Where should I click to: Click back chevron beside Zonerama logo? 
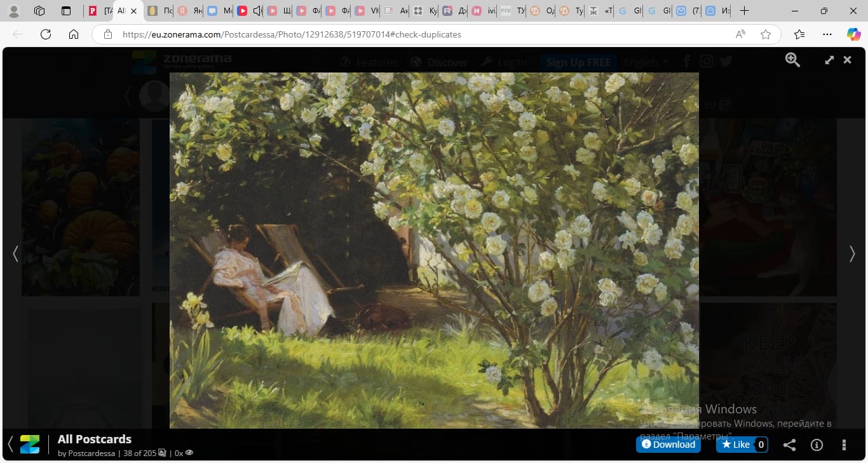point(10,444)
